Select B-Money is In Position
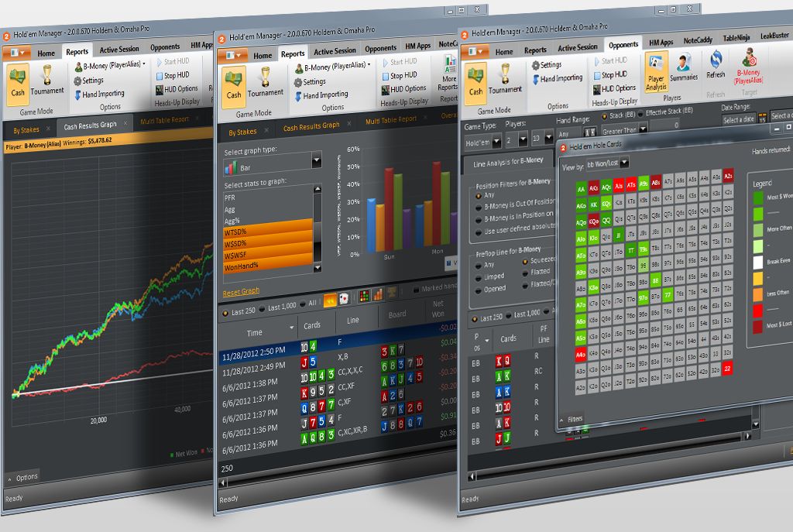This screenshot has height=532, width=793. pos(479,220)
